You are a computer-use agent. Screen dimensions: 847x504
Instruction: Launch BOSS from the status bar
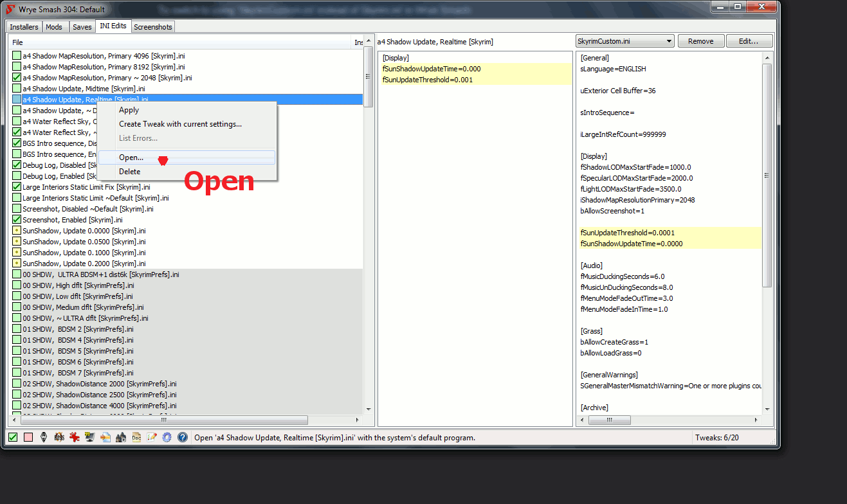tap(59, 437)
